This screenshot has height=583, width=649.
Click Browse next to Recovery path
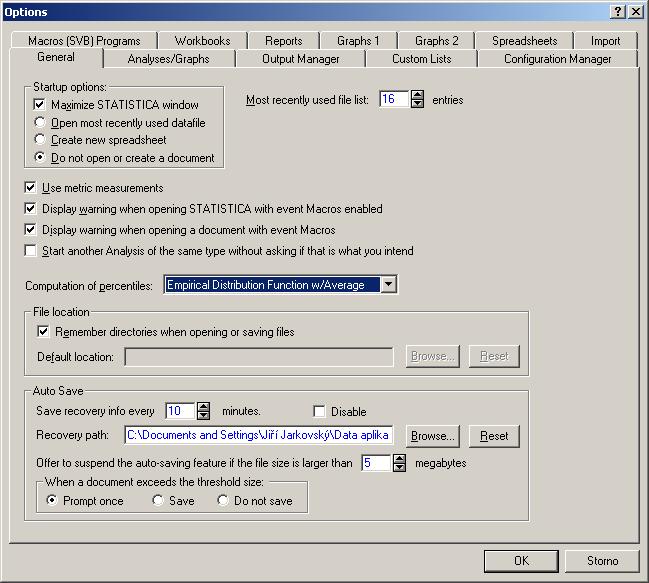[433, 436]
